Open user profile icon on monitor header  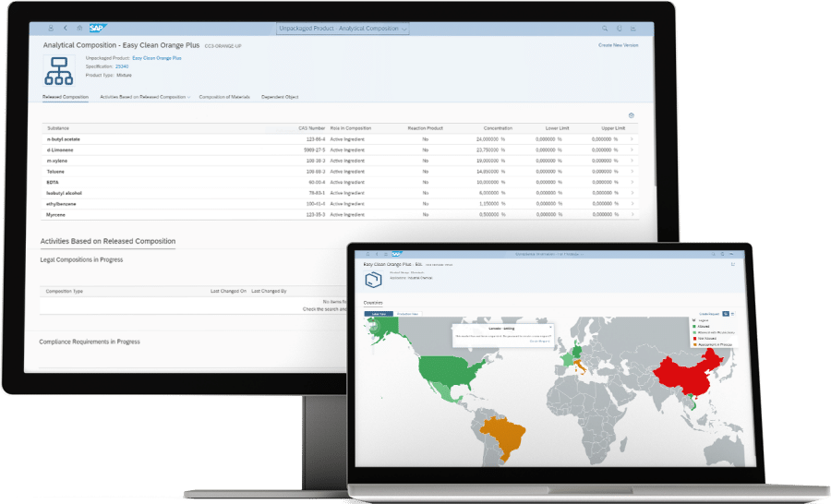tap(51, 28)
